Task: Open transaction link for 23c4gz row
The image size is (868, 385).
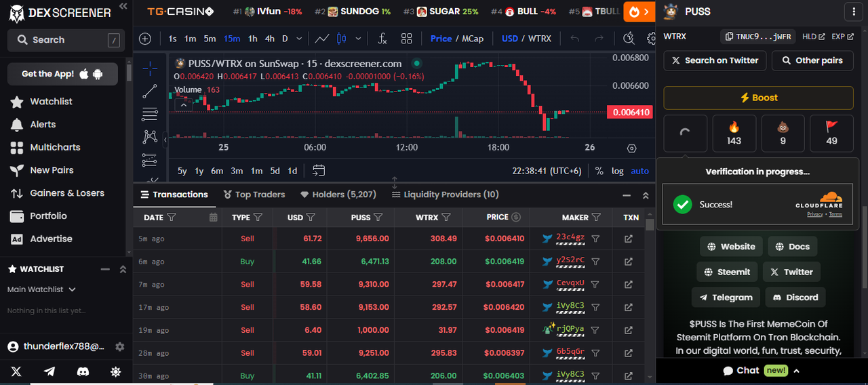Action: (x=629, y=239)
